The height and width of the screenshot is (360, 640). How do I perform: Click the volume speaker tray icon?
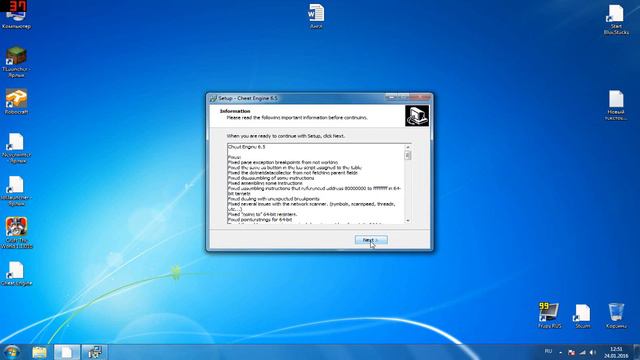(x=593, y=353)
